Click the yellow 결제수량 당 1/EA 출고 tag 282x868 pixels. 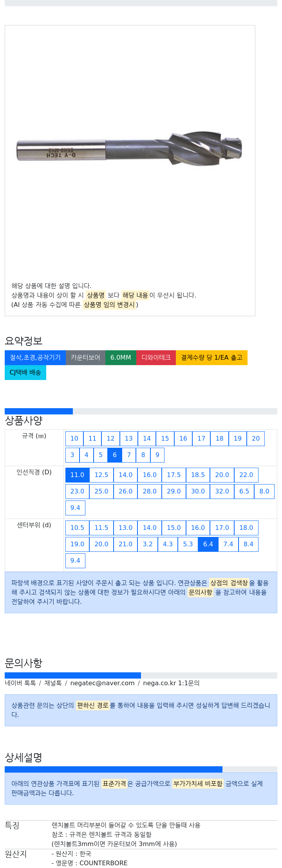point(211,358)
